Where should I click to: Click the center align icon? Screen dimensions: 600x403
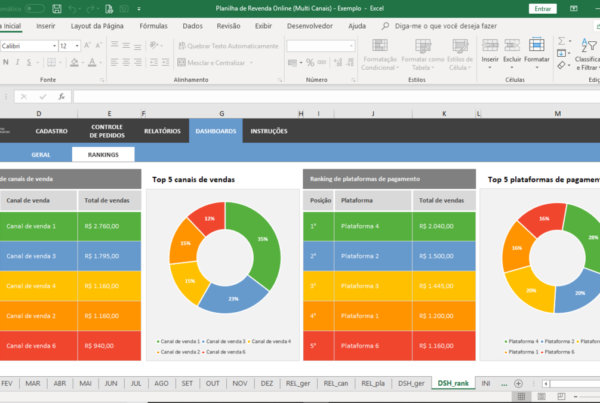point(126,62)
